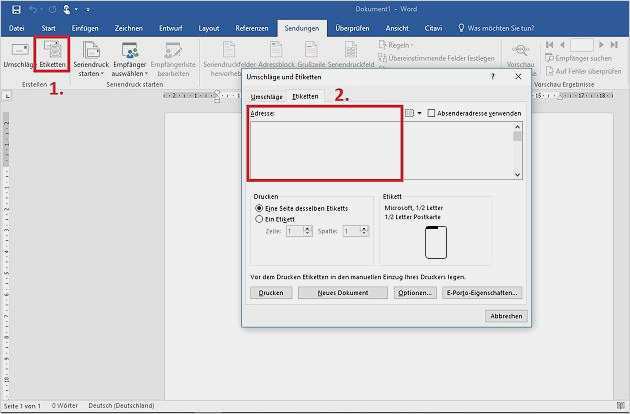The height and width of the screenshot is (414, 630).
Task: Switch to the Umschläge tab in dialog
Action: [x=266, y=96]
